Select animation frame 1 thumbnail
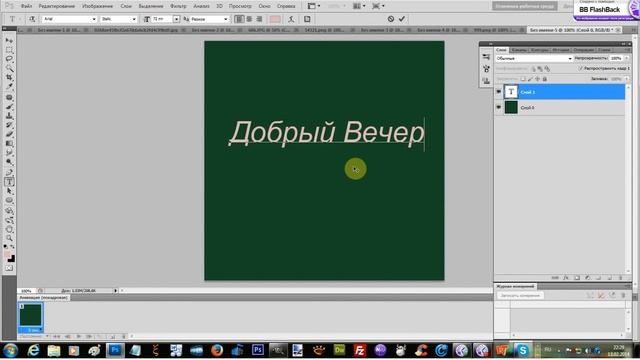Screen dimensions: 640x360 [31, 315]
